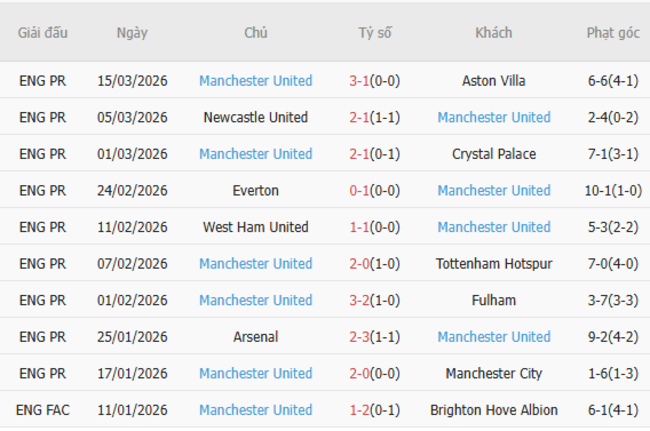The height and width of the screenshot is (431, 650).
Task: Open the 2-3 score of Arsenal match
Action: [360, 337]
